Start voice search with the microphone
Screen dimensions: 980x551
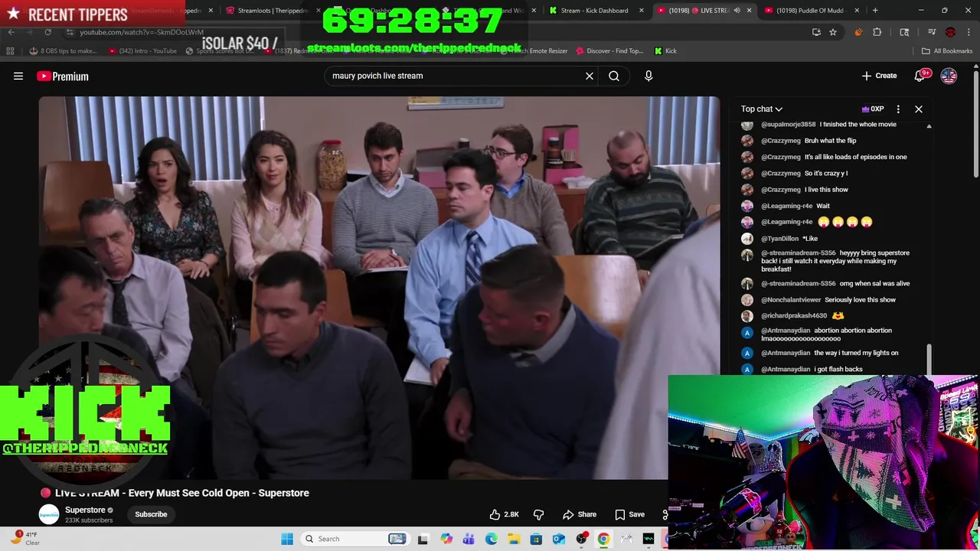click(x=648, y=76)
